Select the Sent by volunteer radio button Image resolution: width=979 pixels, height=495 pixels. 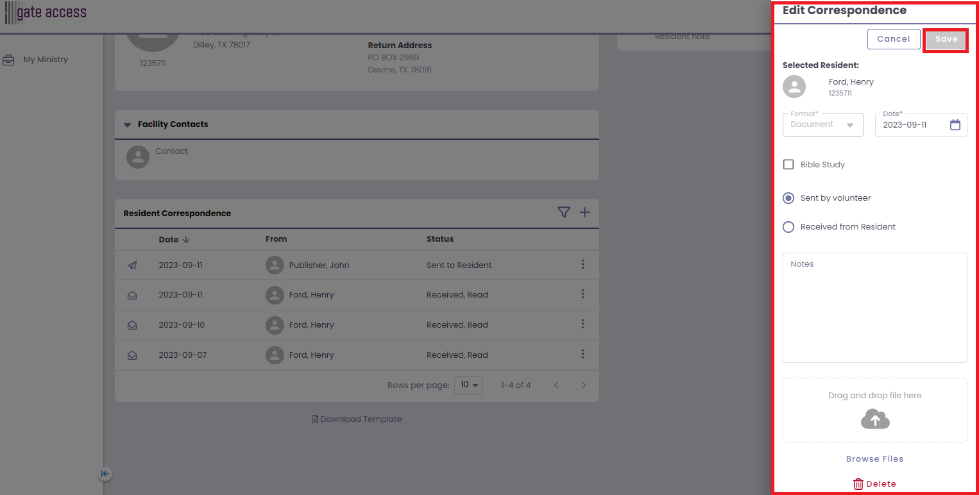pos(789,198)
